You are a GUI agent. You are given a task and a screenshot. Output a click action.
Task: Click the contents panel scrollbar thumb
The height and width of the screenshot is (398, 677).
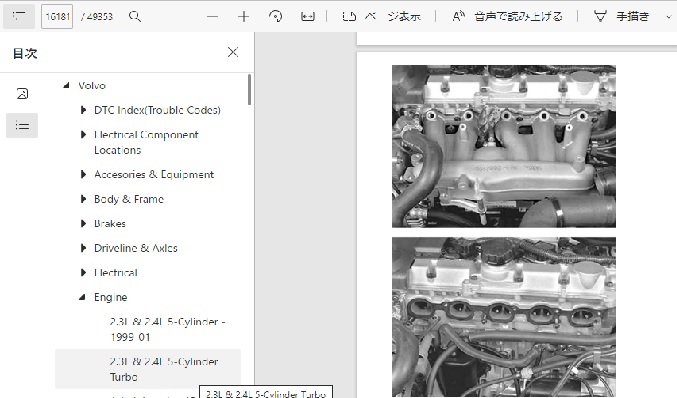pos(250,89)
